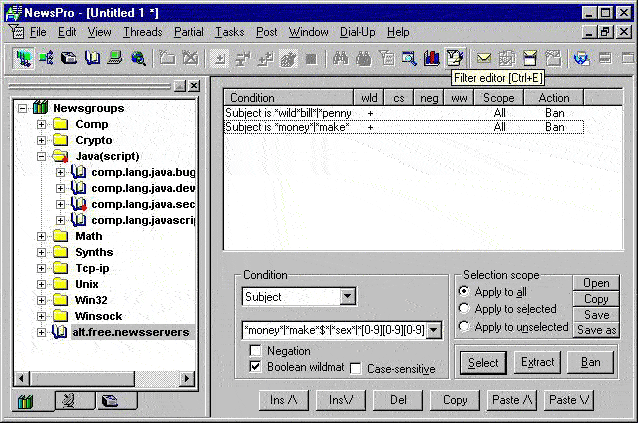
Task: Click the Select button
Action: (x=483, y=362)
